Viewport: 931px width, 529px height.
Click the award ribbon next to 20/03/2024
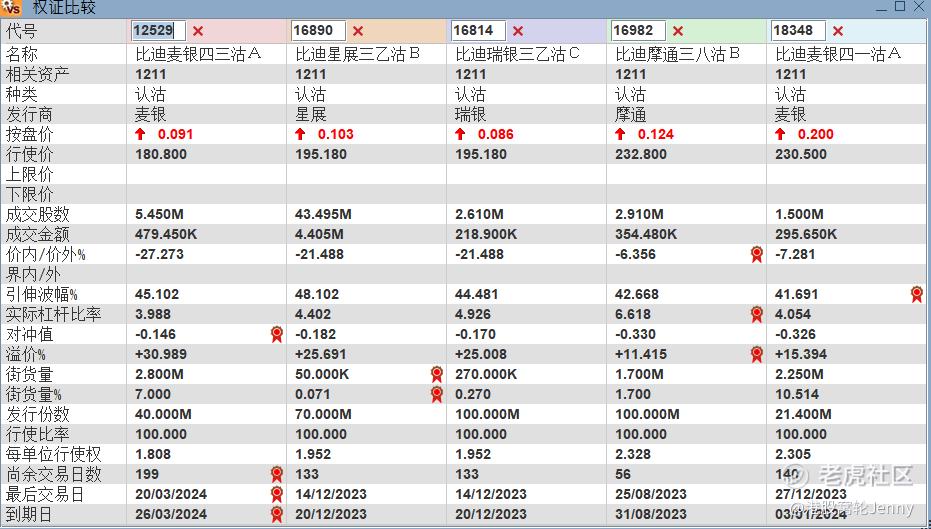(277, 494)
